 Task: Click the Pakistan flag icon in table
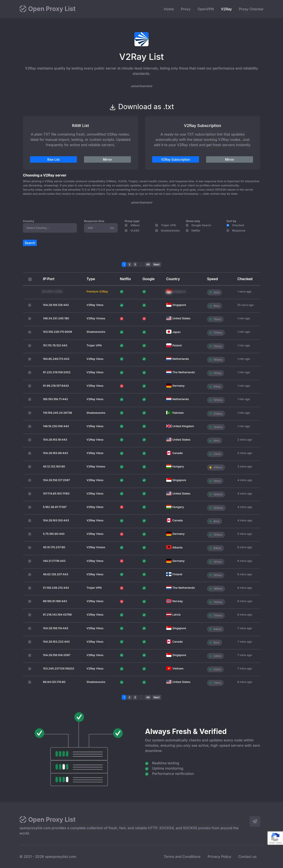click(x=169, y=413)
